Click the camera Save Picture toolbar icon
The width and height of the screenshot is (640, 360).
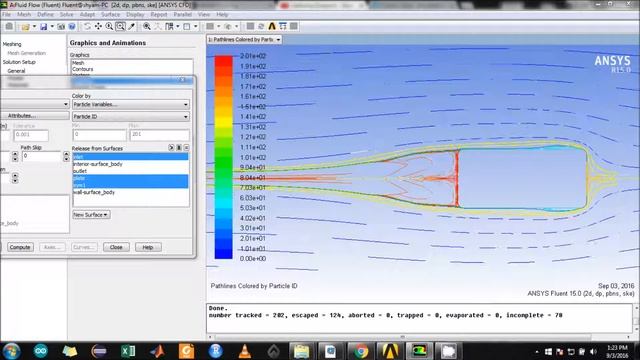61,27
